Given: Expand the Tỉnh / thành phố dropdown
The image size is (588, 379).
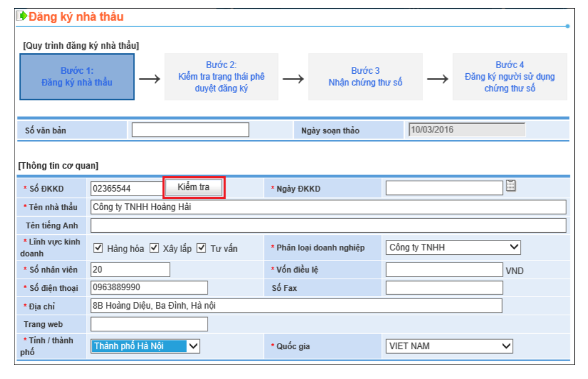Looking at the screenshot, I should (x=145, y=346).
